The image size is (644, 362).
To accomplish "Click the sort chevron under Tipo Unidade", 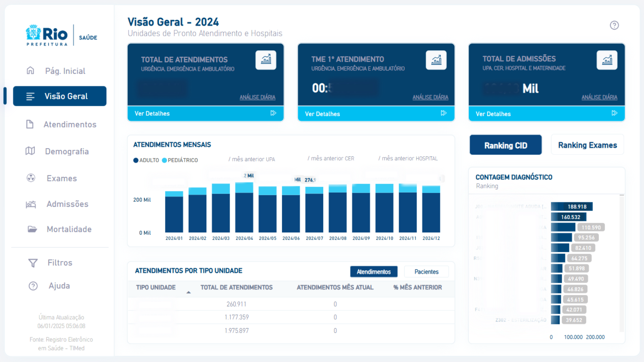I will 189,292.
